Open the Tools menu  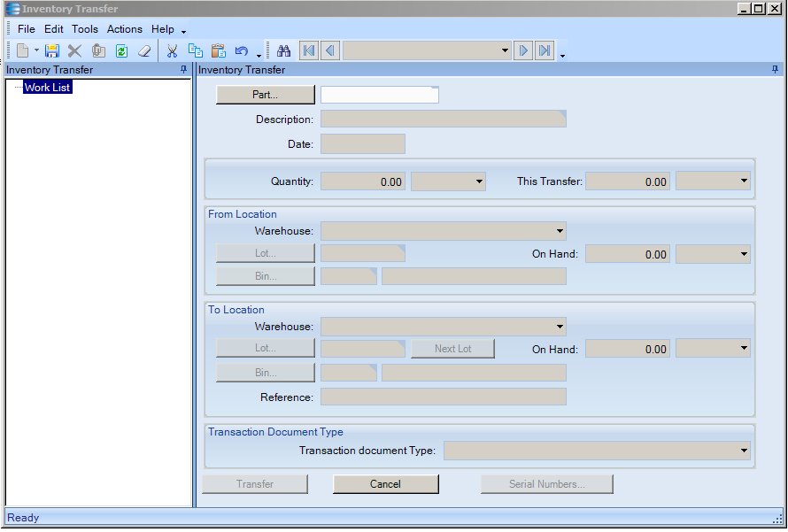coord(85,29)
